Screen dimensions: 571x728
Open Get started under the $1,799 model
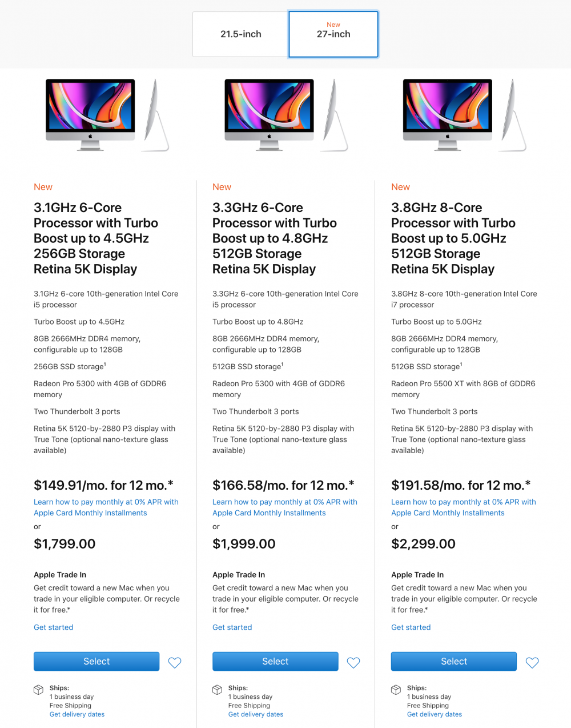click(53, 627)
